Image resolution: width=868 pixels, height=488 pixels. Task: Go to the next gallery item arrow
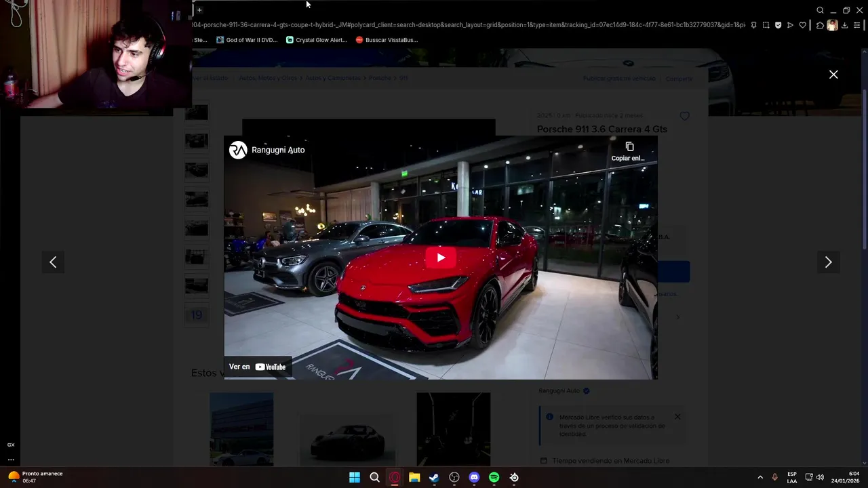pyautogui.click(x=828, y=262)
